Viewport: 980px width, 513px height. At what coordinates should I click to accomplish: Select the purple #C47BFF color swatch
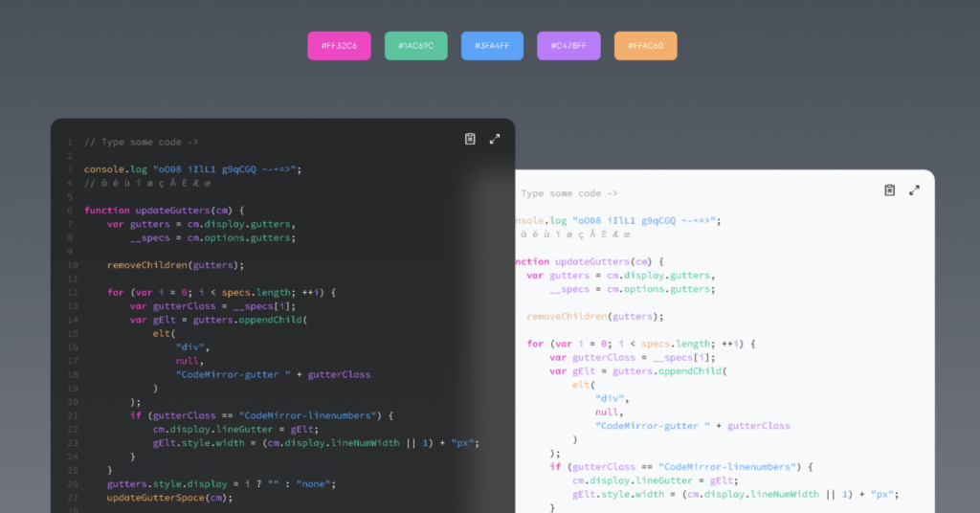pyautogui.click(x=568, y=46)
